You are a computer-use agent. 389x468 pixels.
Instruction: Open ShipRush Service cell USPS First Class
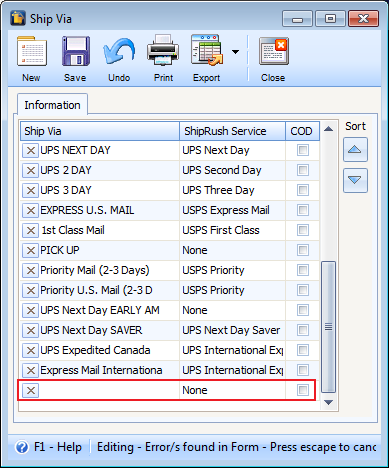pyautogui.click(x=232, y=230)
